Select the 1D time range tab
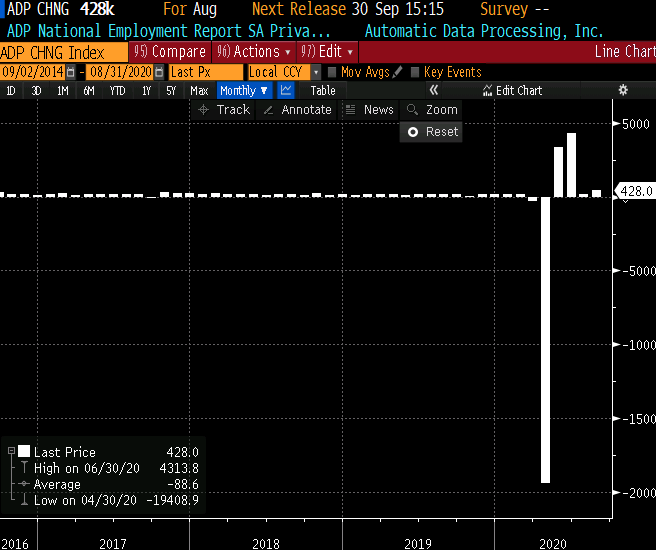This screenshot has height=550, width=656. 11,90
